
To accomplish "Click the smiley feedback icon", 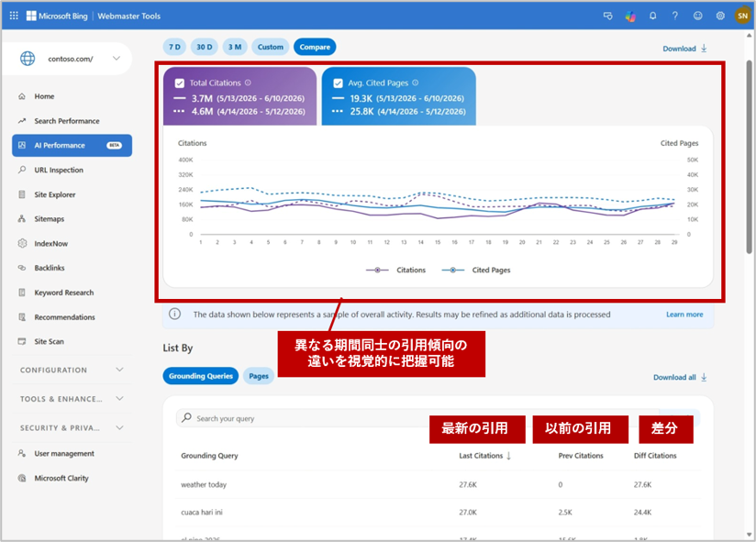I will click(x=697, y=16).
